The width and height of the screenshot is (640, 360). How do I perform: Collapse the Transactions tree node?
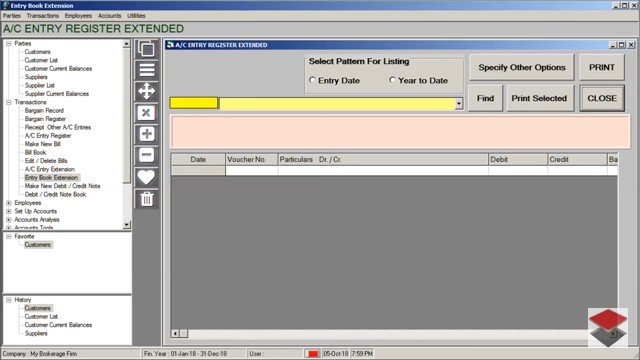click(9, 102)
